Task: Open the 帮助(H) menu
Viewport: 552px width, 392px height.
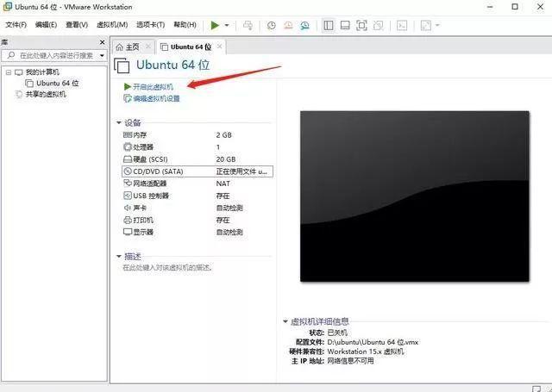Action: (185, 25)
